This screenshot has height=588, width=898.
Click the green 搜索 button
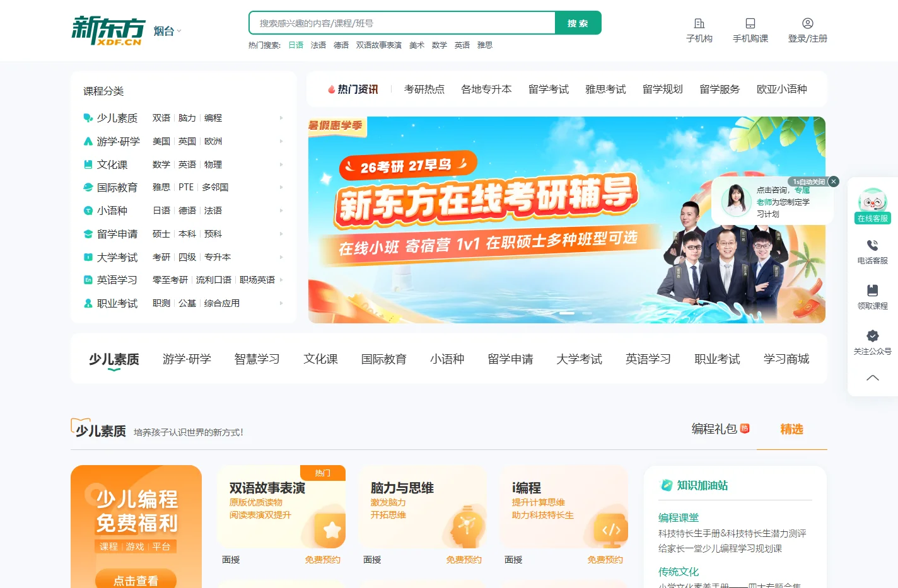click(578, 23)
